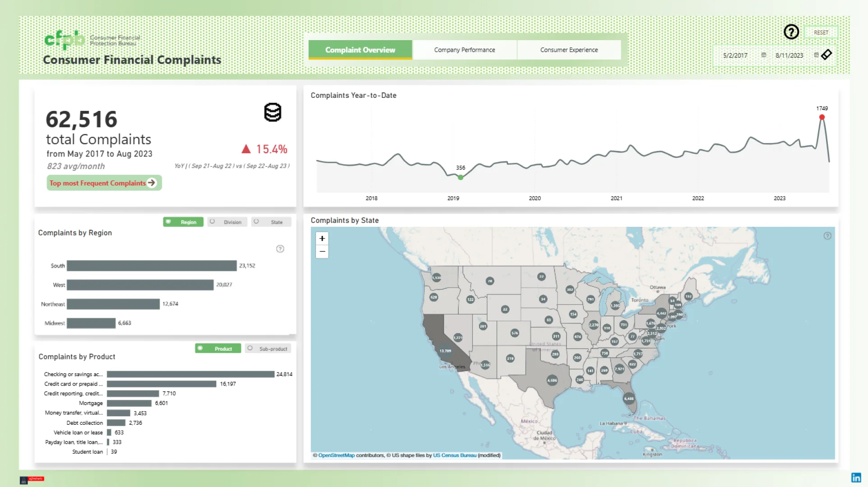
Task: Click the map help icon at top right
Action: (827, 236)
